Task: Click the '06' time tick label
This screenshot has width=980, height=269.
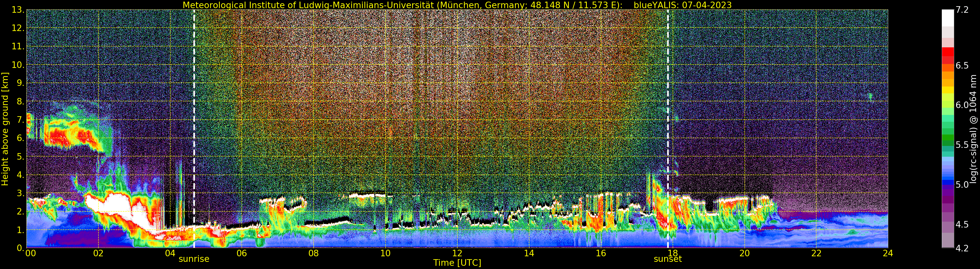Action: 242,253
